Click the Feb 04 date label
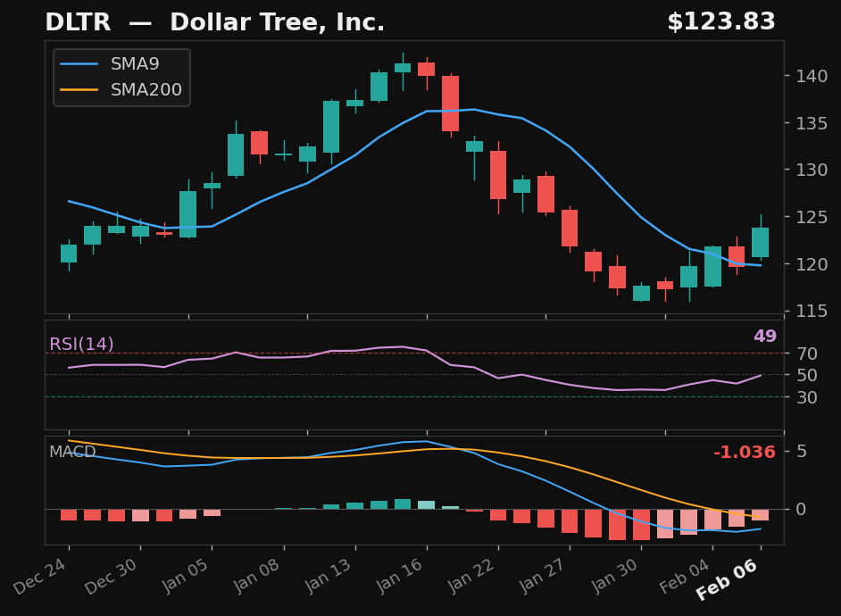841x616 pixels. coord(685,577)
